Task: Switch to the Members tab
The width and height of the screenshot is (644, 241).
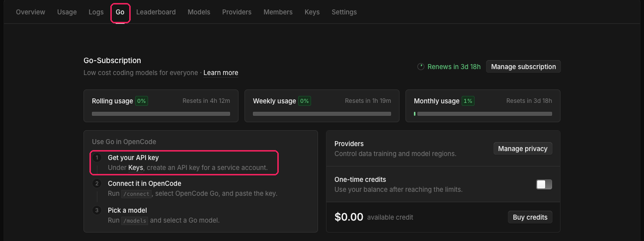Action: 278,12
